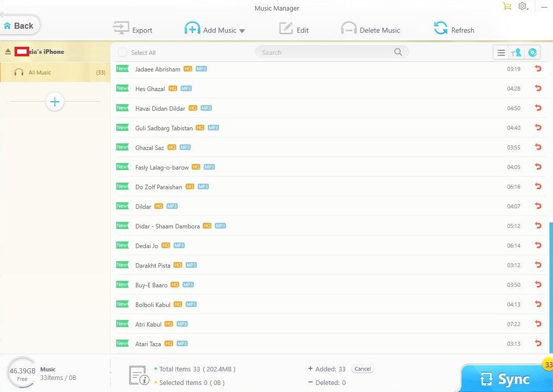Image resolution: width=553 pixels, height=392 pixels.
Task: Open the settings gear menu
Action: click(x=523, y=7)
